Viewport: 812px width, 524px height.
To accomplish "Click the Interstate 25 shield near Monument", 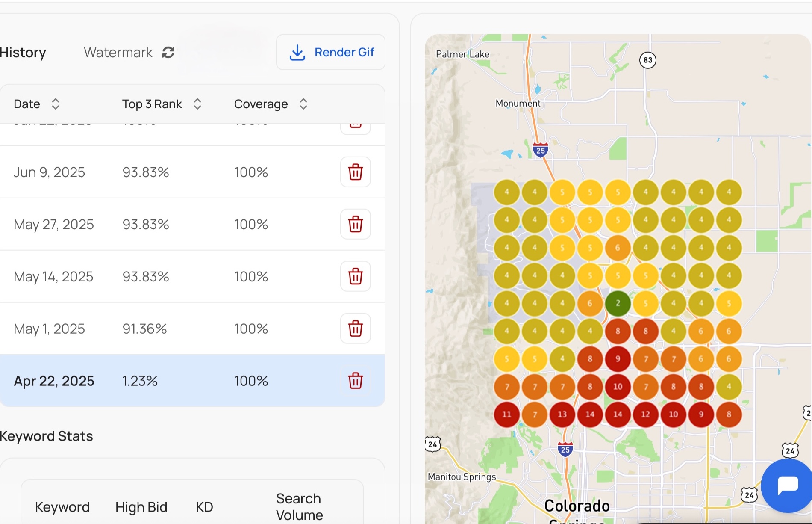I will 541,150.
